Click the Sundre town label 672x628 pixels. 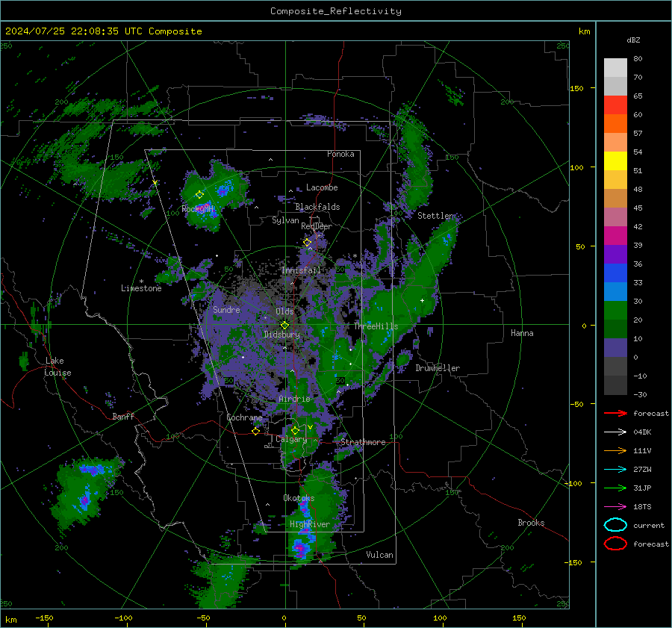tap(226, 309)
